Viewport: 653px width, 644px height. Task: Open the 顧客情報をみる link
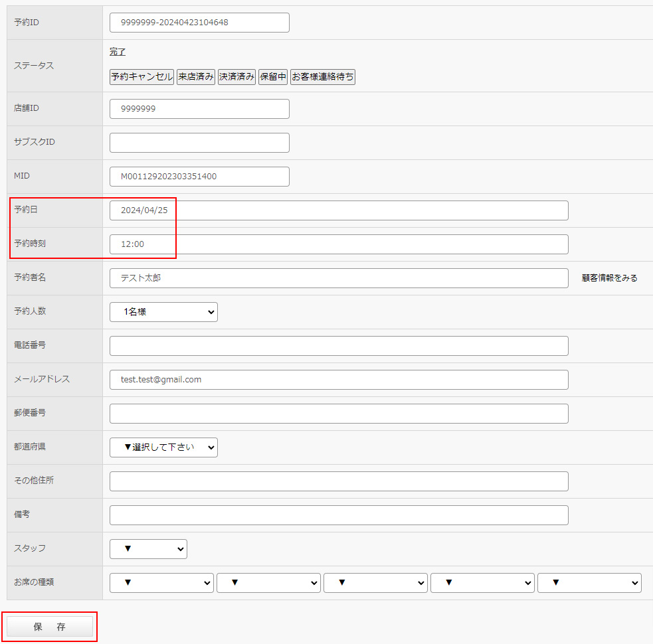[x=609, y=278]
